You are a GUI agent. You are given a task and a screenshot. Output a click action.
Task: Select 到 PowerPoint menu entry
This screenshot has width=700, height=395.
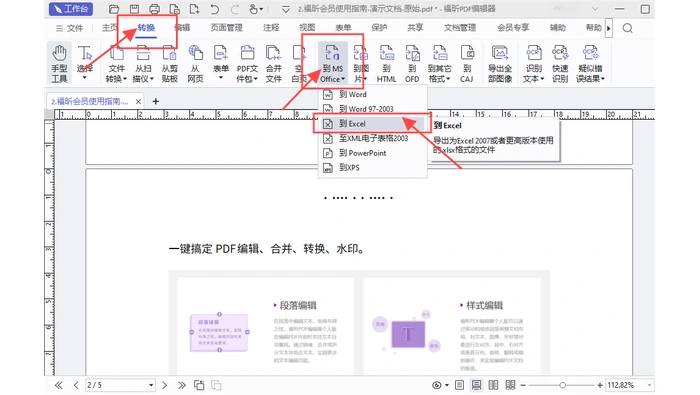(x=373, y=153)
